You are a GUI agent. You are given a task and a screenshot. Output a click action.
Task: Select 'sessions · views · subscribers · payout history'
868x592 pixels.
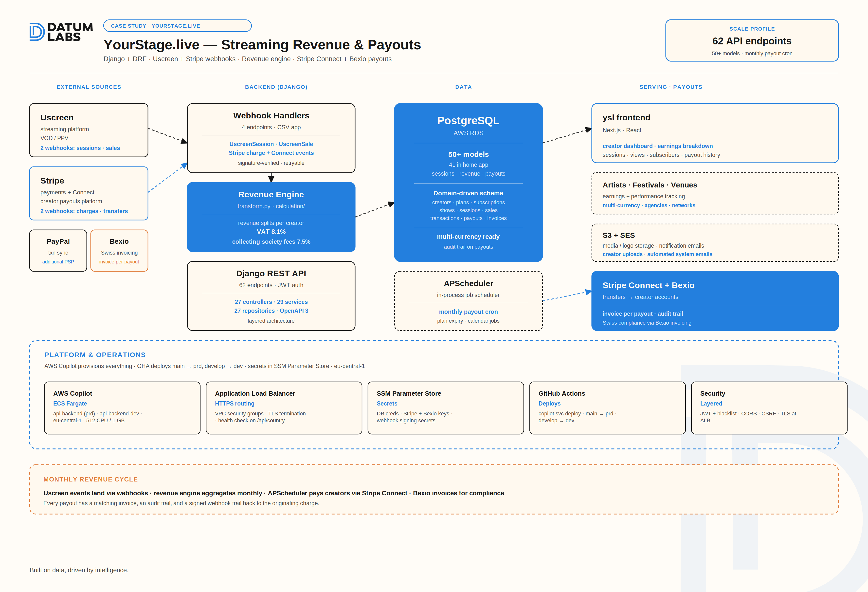click(661, 155)
